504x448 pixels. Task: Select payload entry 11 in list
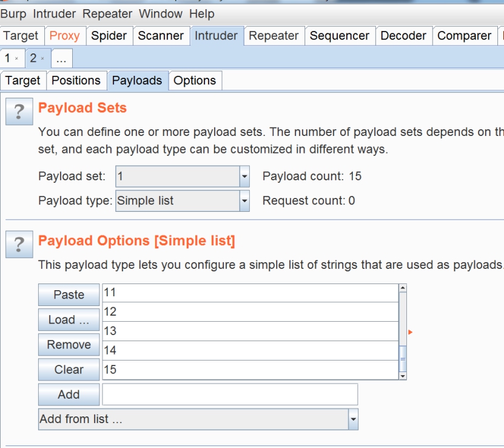tap(250, 293)
